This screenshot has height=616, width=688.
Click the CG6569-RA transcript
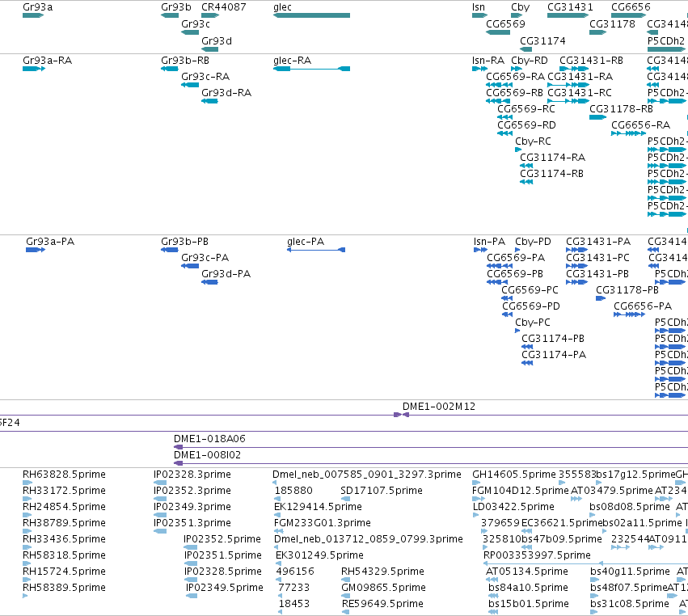click(515, 77)
